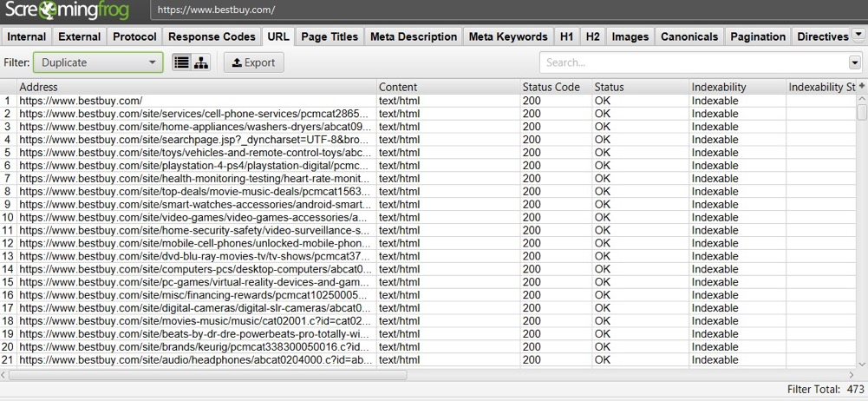
Task: Sort by the Address column header
Action: pyautogui.click(x=196, y=87)
